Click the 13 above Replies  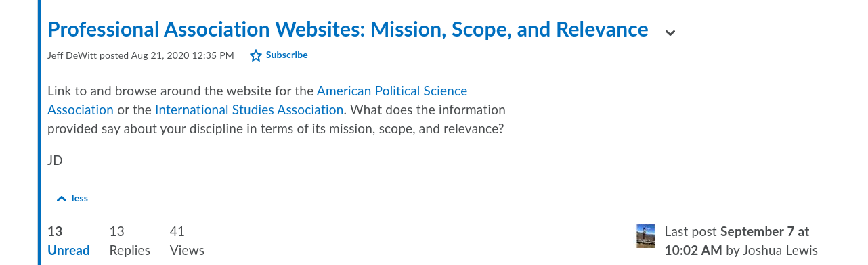pos(117,231)
